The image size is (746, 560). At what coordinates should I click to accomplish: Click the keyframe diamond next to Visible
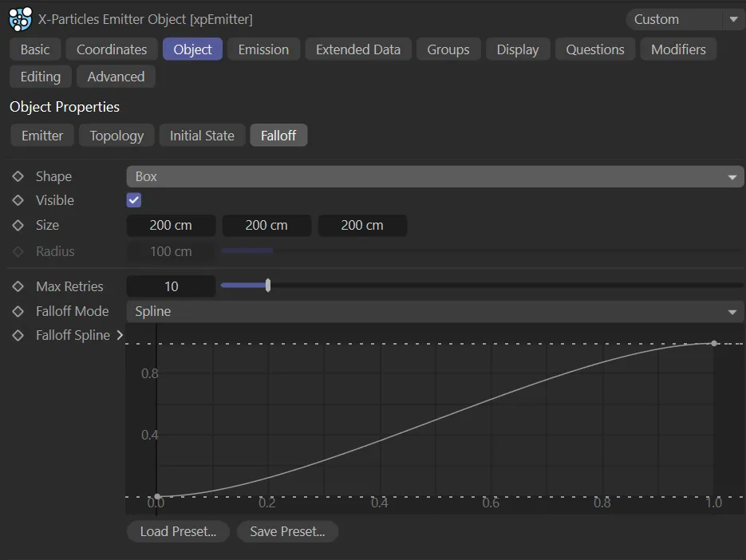(x=18, y=200)
